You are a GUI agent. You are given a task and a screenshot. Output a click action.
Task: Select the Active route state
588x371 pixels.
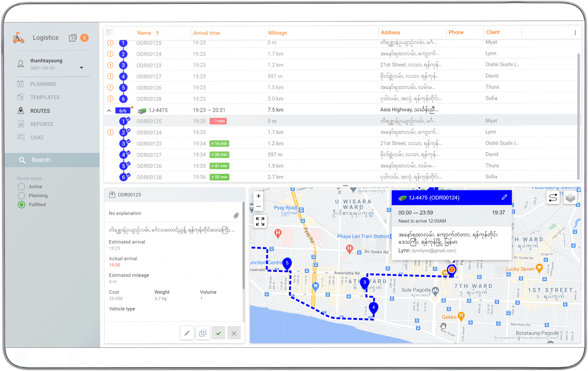pyautogui.click(x=21, y=187)
